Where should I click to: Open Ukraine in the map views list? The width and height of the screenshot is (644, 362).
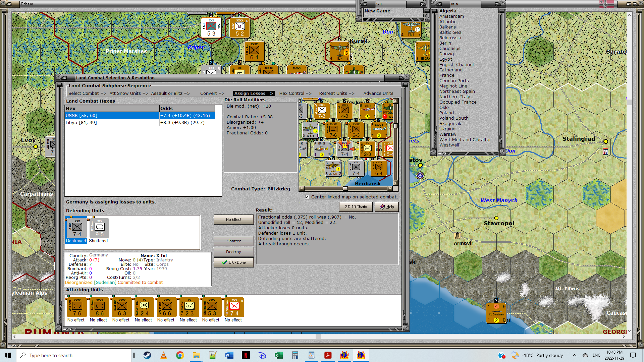coord(447,129)
